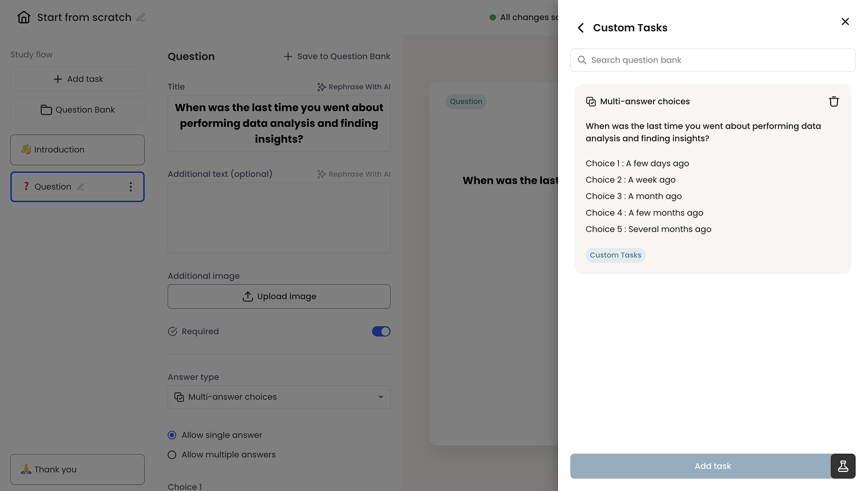Image resolution: width=868 pixels, height=491 pixels.
Task: Click Rephrase With AI for Additional text
Action: click(354, 174)
